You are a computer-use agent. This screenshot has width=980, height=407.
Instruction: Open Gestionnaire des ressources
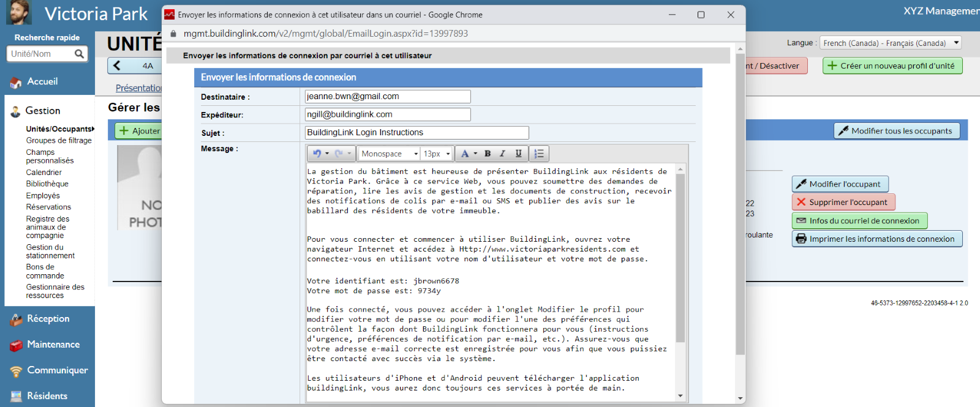click(x=55, y=291)
